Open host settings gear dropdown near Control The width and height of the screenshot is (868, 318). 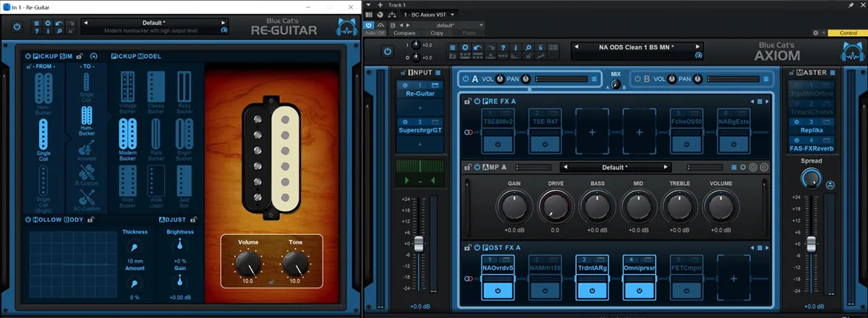819,33
